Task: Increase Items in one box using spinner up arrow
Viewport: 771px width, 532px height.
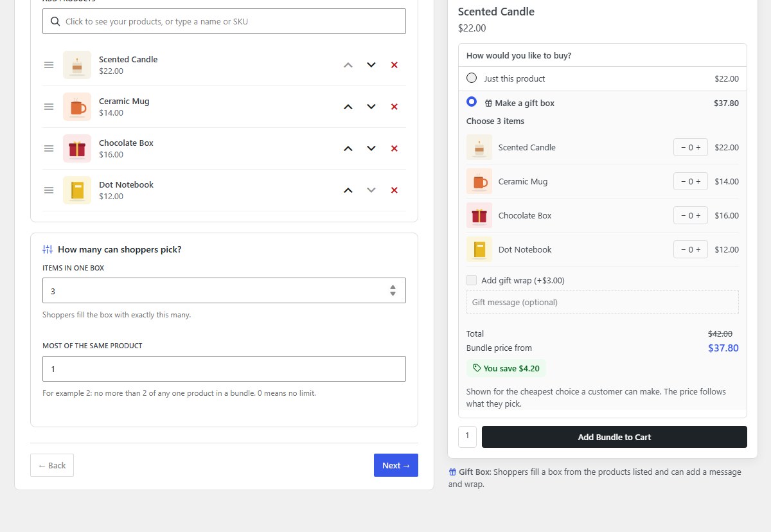Action: point(393,287)
